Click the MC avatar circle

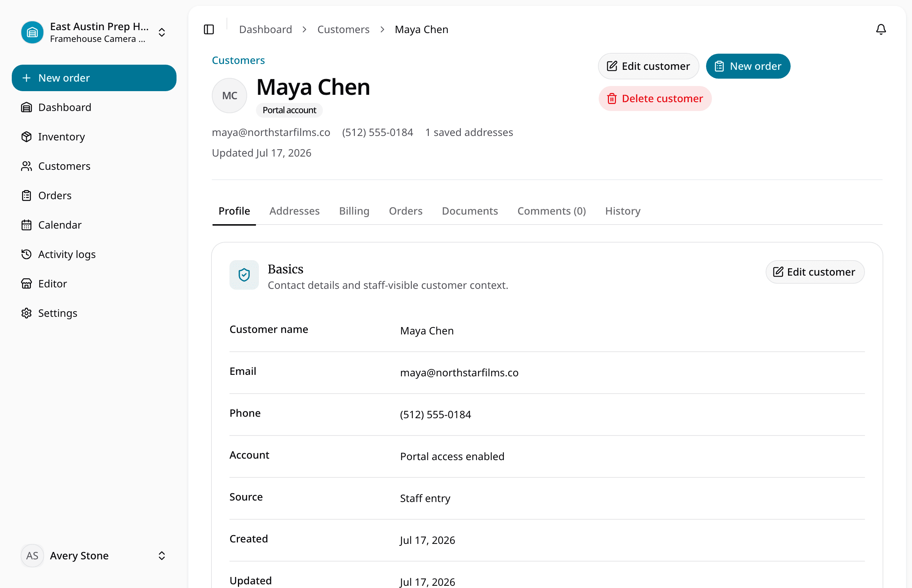(x=229, y=96)
